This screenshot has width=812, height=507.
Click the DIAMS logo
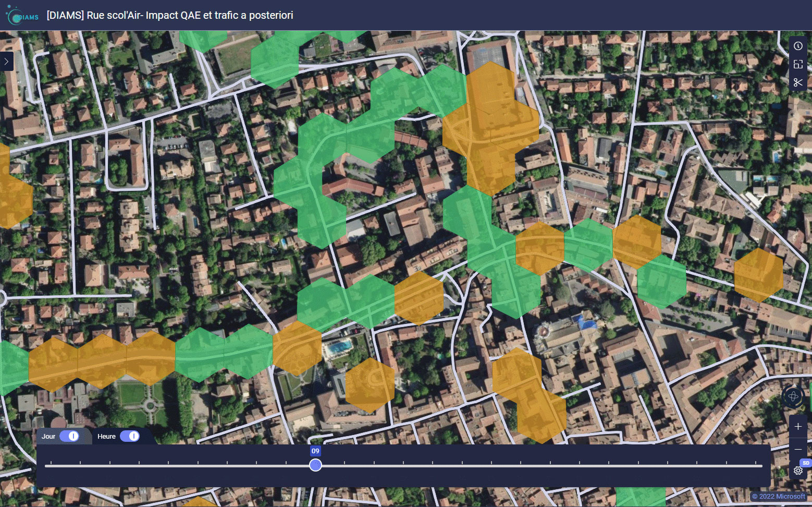pos(22,15)
